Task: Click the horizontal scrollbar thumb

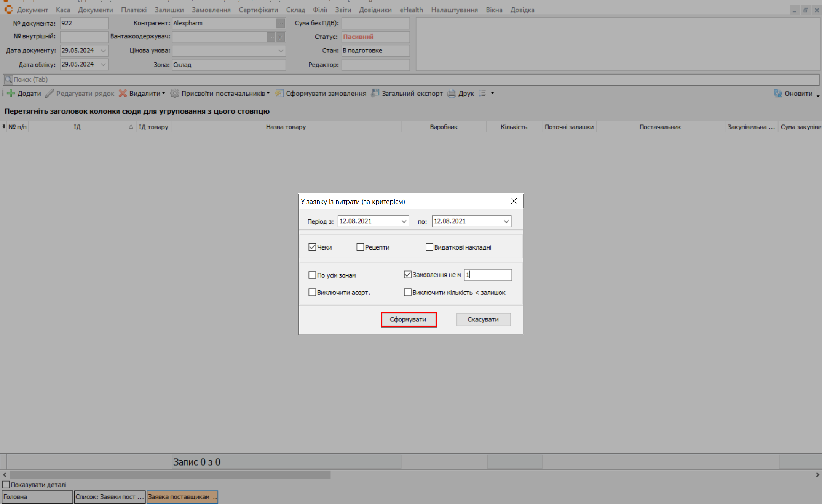Action: (170, 475)
